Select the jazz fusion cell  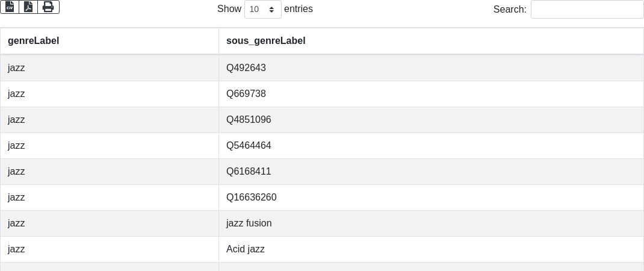click(249, 223)
